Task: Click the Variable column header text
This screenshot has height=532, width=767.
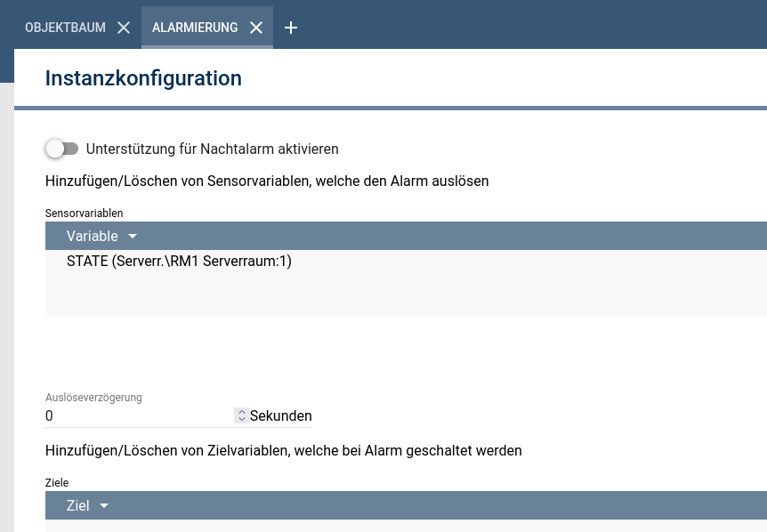Action: point(92,237)
